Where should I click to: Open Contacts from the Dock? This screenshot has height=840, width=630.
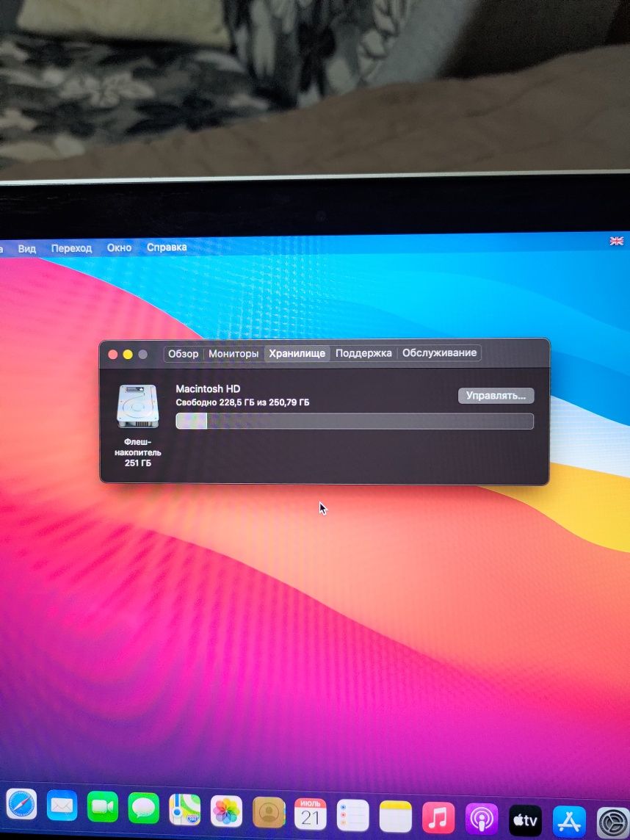tap(269, 814)
